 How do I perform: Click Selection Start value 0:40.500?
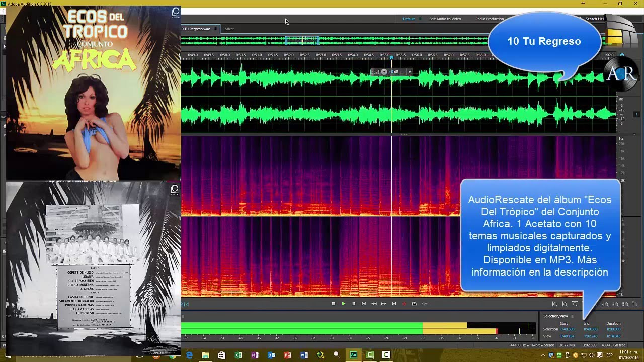click(x=567, y=329)
